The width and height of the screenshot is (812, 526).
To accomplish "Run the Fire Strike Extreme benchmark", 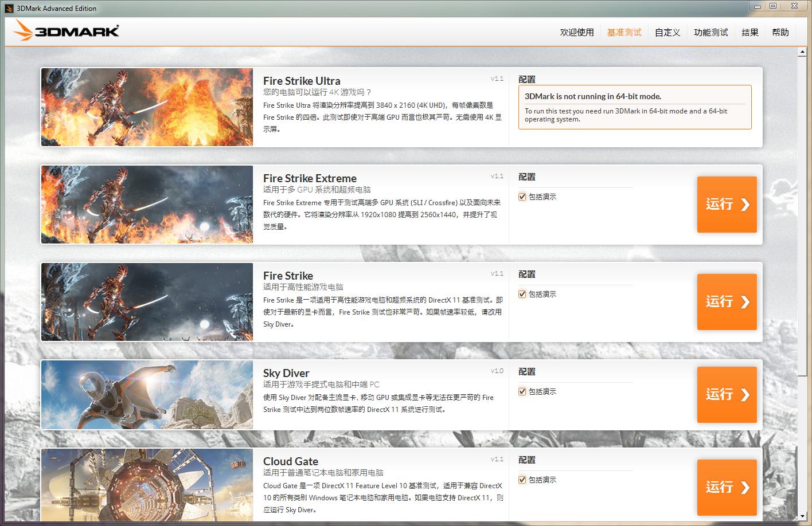I will point(727,205).
